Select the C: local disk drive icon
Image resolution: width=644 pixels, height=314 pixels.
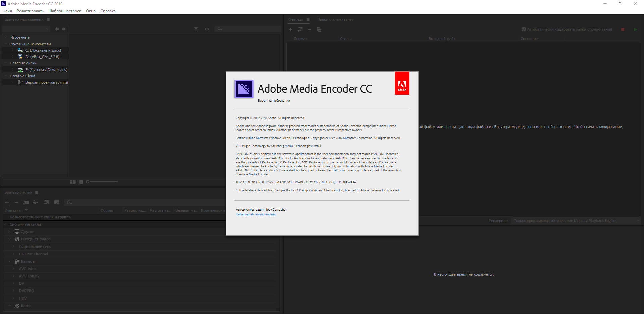pos(20,50)
